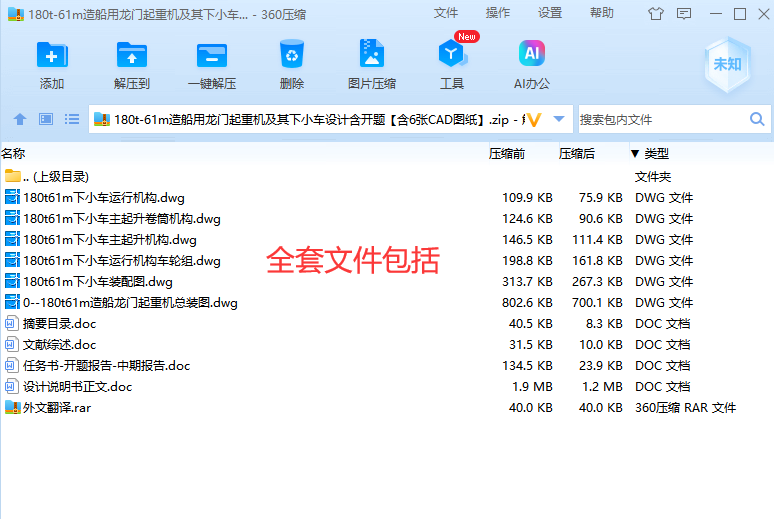The width and height of the screenshot is (774, 519).
Task: Select file 180t61m下小车主起升机构.dwg
Action: pyautogui.click(x=387, y=240)
